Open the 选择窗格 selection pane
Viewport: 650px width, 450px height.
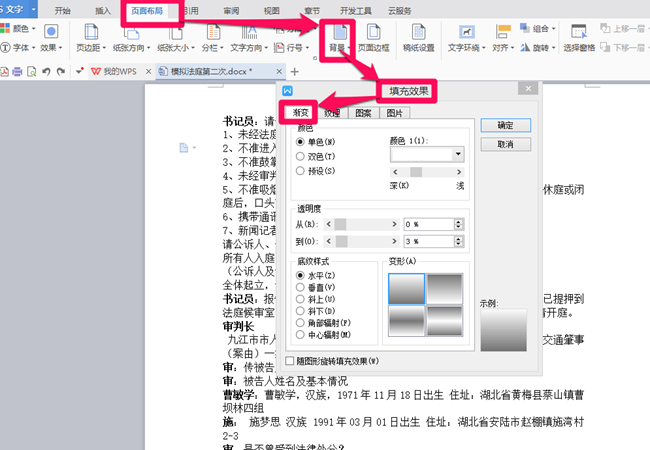pos(579,38)
